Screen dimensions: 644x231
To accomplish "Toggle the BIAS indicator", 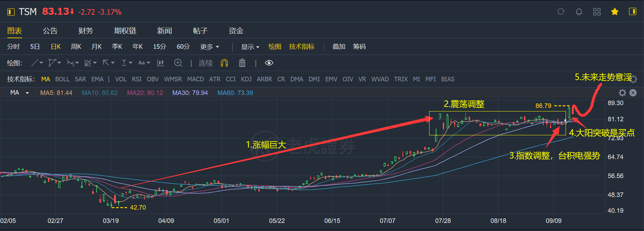I will (x=448, y=79).
